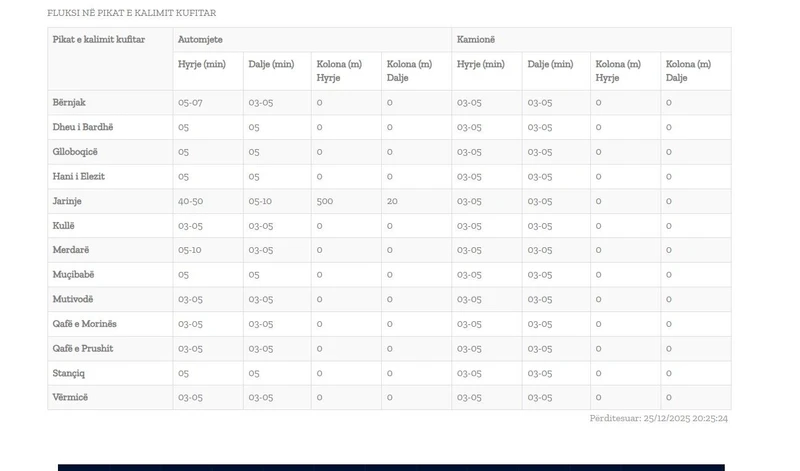
Task: Select the Qafë e Morinës row label
Action: point(85,324)
